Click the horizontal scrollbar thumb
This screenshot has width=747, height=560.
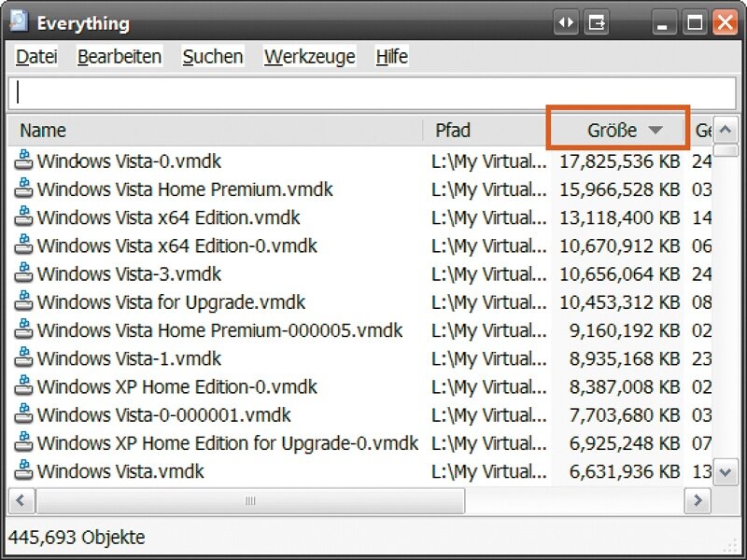pyautogui.click(x=250, y=501)
